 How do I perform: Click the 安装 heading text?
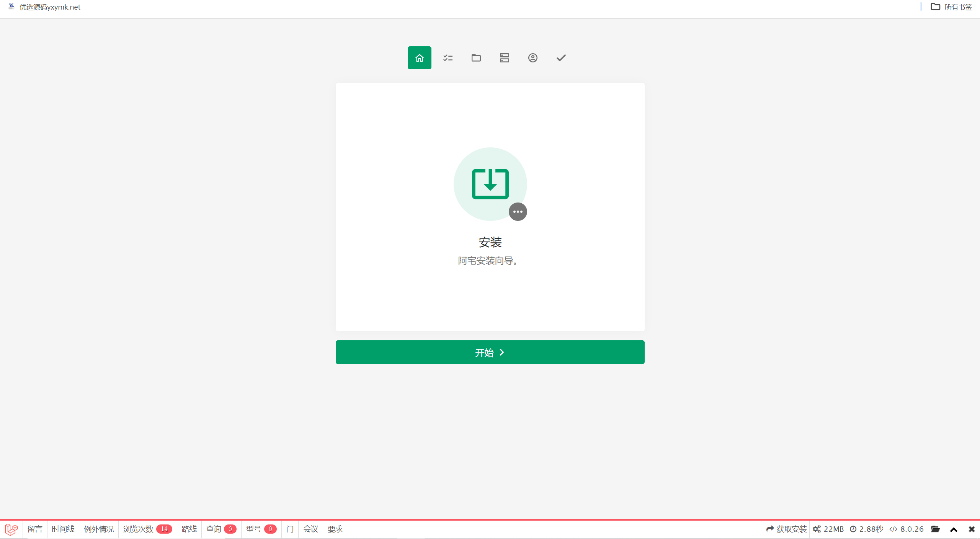[490, 242]
